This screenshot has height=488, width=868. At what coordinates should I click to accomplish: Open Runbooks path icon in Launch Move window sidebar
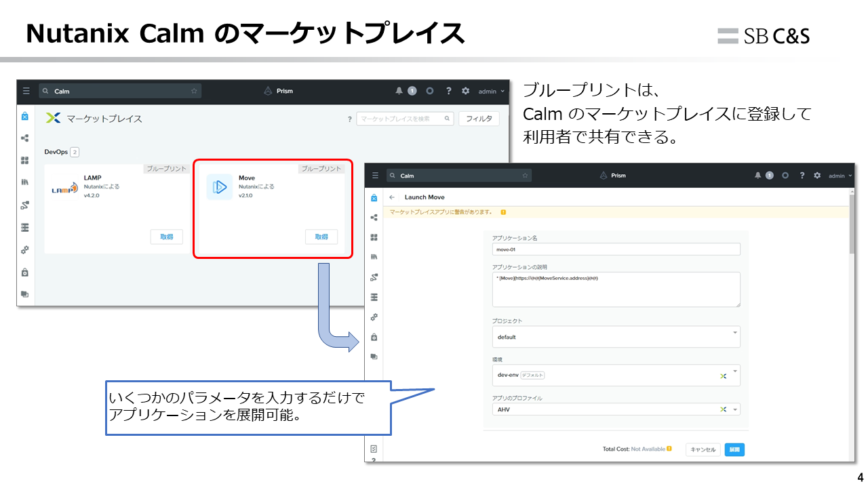click(x=374, y=277)
